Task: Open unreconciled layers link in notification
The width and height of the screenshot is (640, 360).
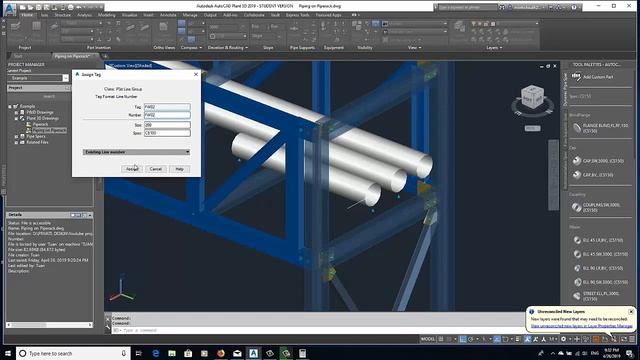Action: tap(582, 326)
